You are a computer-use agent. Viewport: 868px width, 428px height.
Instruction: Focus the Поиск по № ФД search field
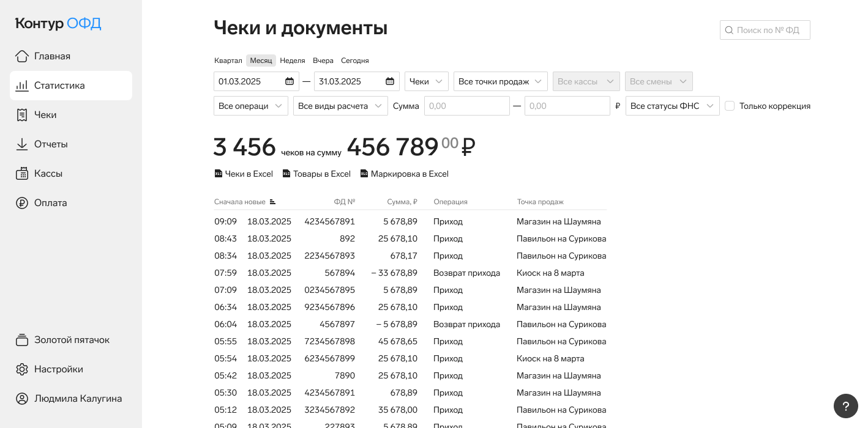pos(765,30)
